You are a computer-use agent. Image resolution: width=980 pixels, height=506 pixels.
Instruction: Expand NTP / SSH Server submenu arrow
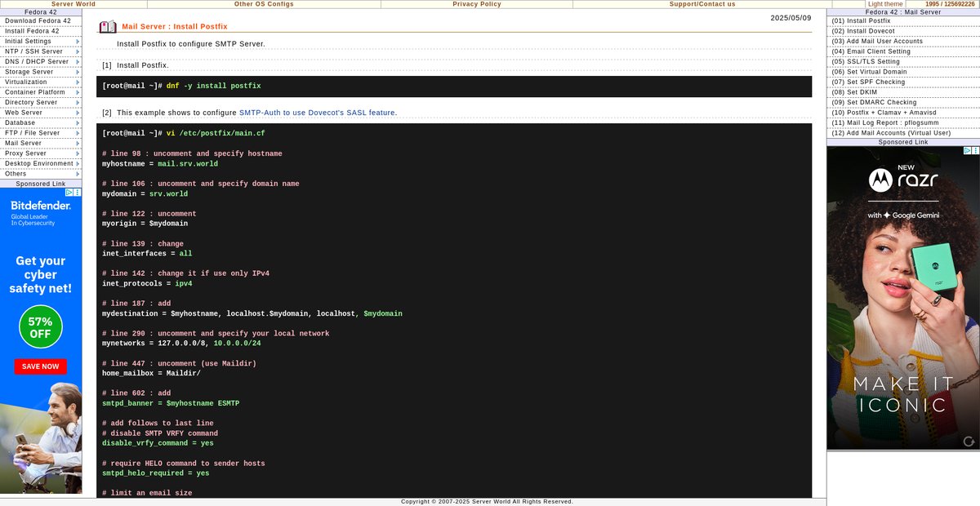(78, 51)
